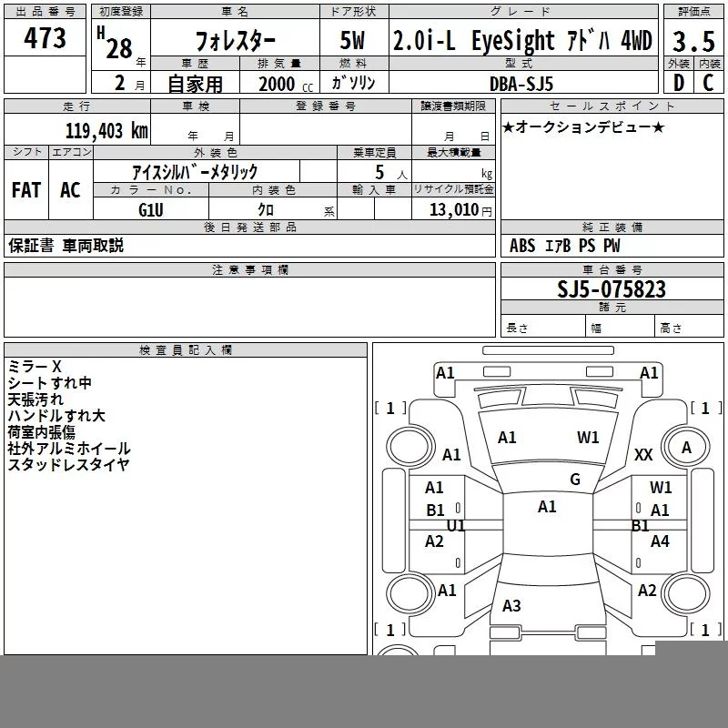Select the inspector note "スタッドレスタイヤ"
The width and height of the screenshot is (728, 728).
pyautogui.click(x=68, y=464)
